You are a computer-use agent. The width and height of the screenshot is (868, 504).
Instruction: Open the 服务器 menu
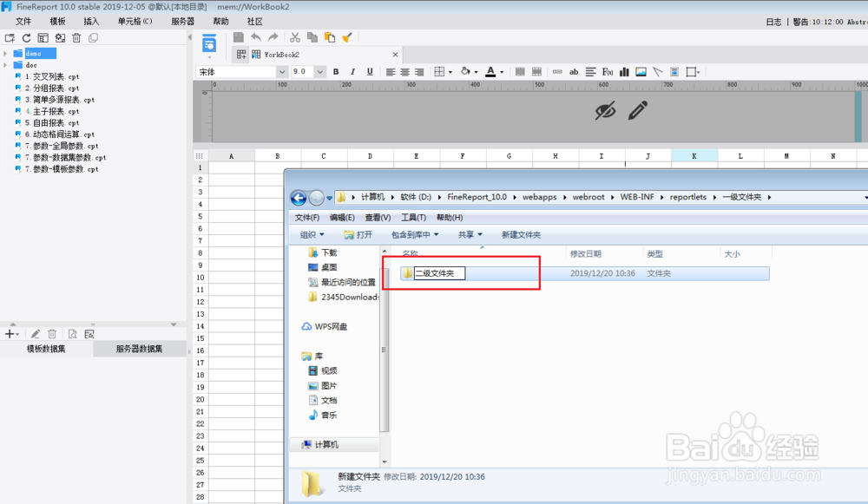(182, 22)
